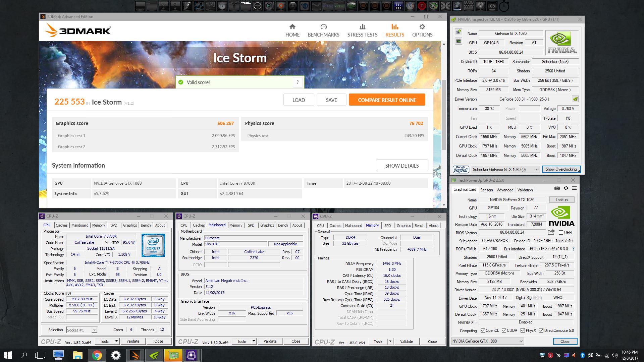
Task: Click the stopwatch icon in the top dock
Action: pos(504,6)
